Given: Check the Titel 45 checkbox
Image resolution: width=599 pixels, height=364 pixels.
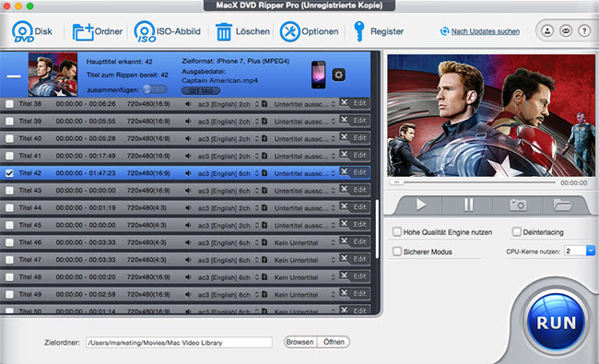Looking at the screenshot, I should click(x=9, y=225).
